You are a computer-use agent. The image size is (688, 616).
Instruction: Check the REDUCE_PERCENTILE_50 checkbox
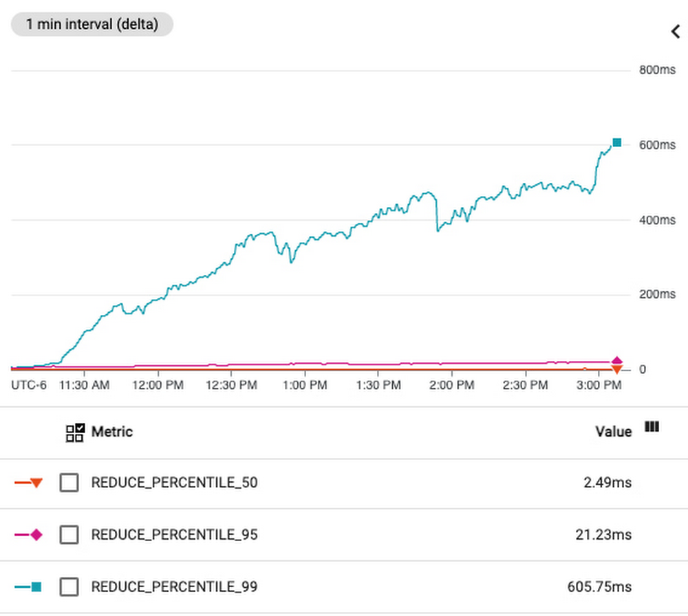(x=69, y=483)
